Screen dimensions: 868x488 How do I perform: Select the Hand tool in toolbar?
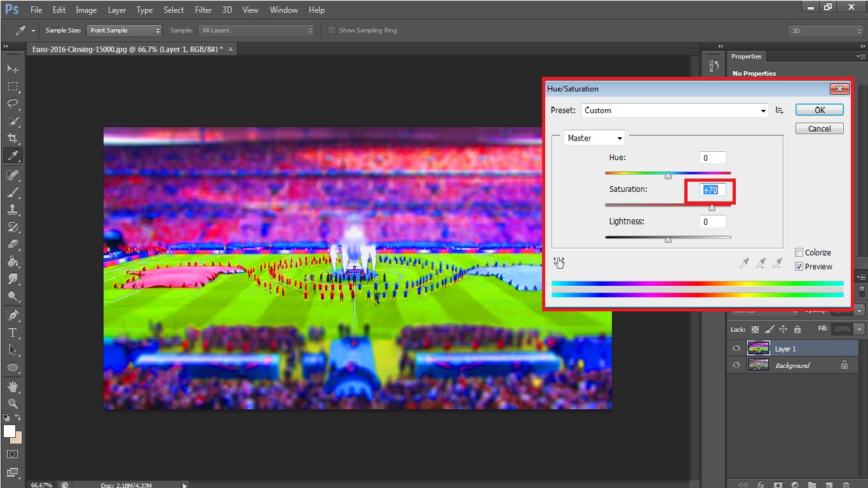(12, 386)
